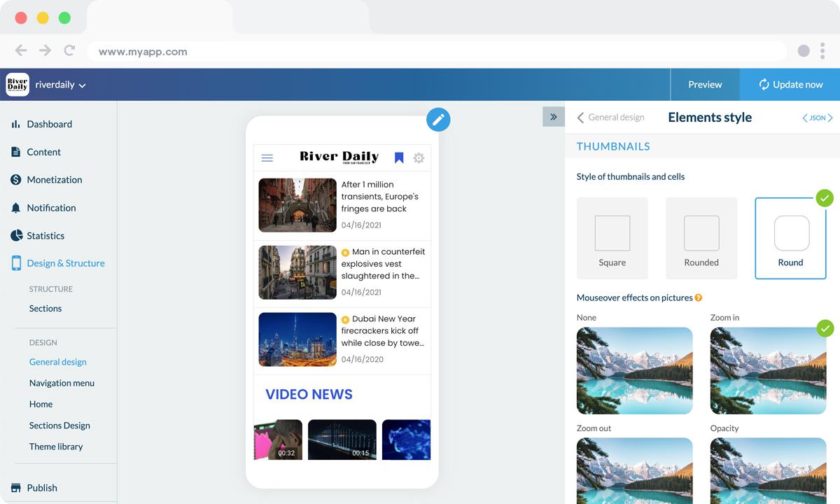The width and height of the screenshot is (840, 504).
Task: Select the None mouseover effect
Action: 634,370
